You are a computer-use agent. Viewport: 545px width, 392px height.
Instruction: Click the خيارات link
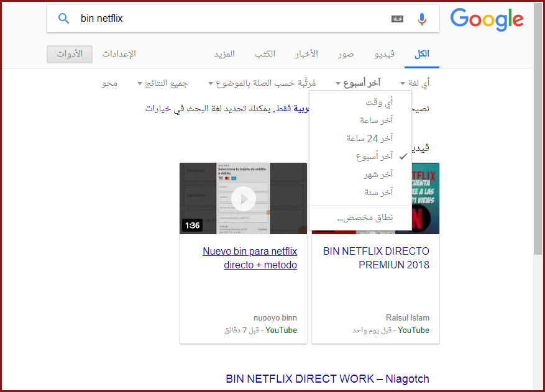coord(158,109)
